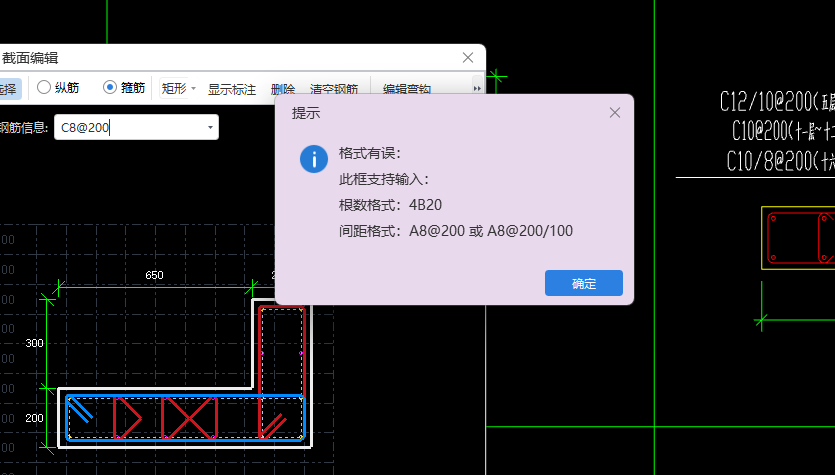
Task: Click the 200 dimension label on the section
Action: [35, 419]
